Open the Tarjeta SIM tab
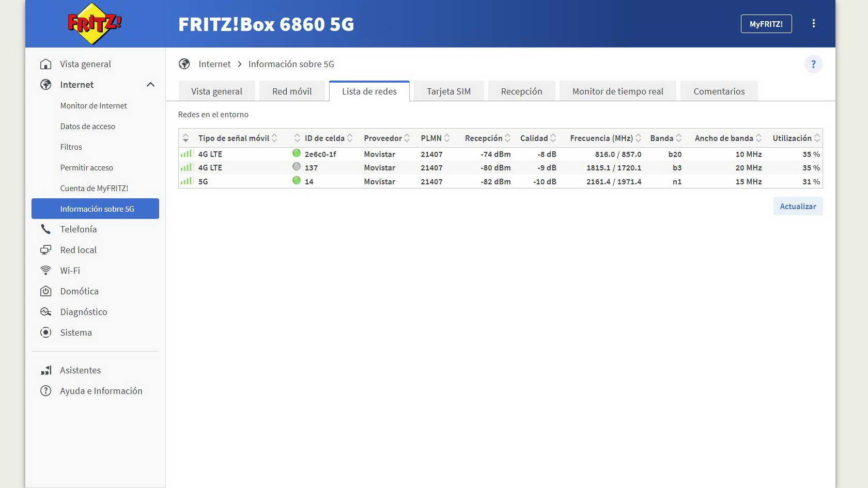 (448, 91)
